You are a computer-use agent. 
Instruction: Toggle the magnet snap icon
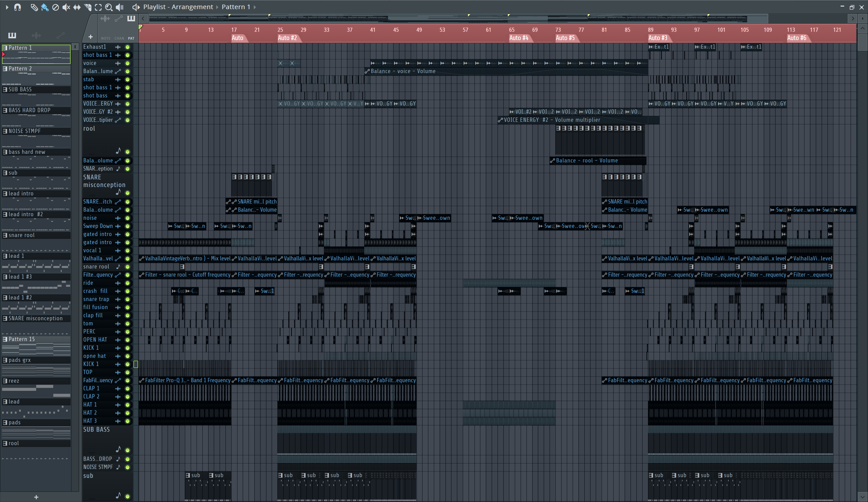18,7
